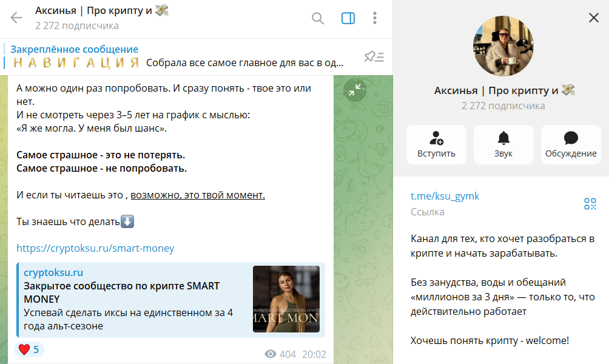609x364 pixels.
Task: Click the message views eye icon
Action: (x=271, y=354)
